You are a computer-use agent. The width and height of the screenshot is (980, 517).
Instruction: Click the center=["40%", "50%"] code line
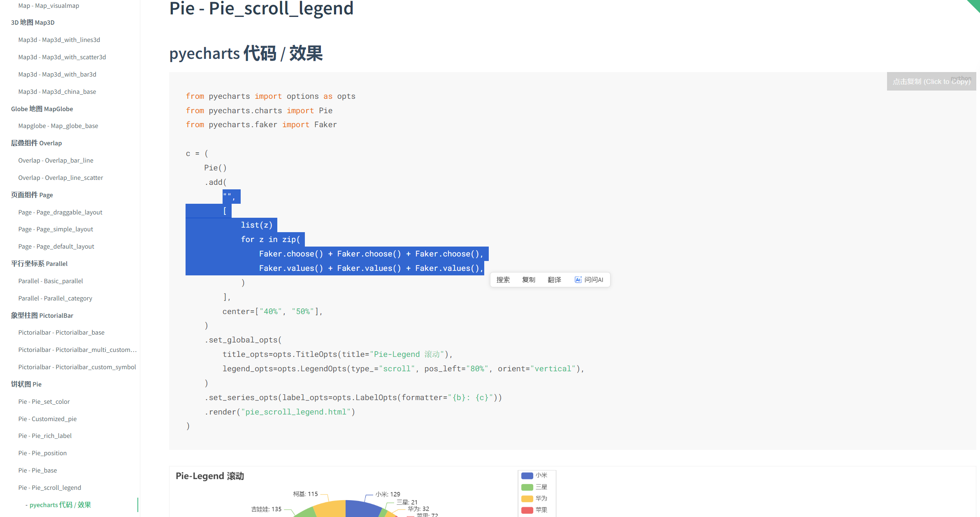pyautogui.click(x=272, y=312)
